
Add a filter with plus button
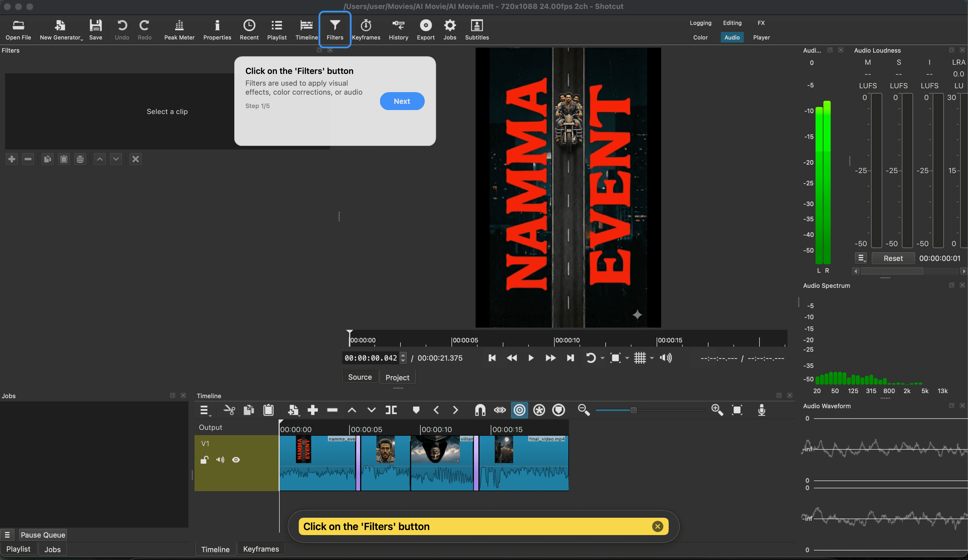[11, 159]
